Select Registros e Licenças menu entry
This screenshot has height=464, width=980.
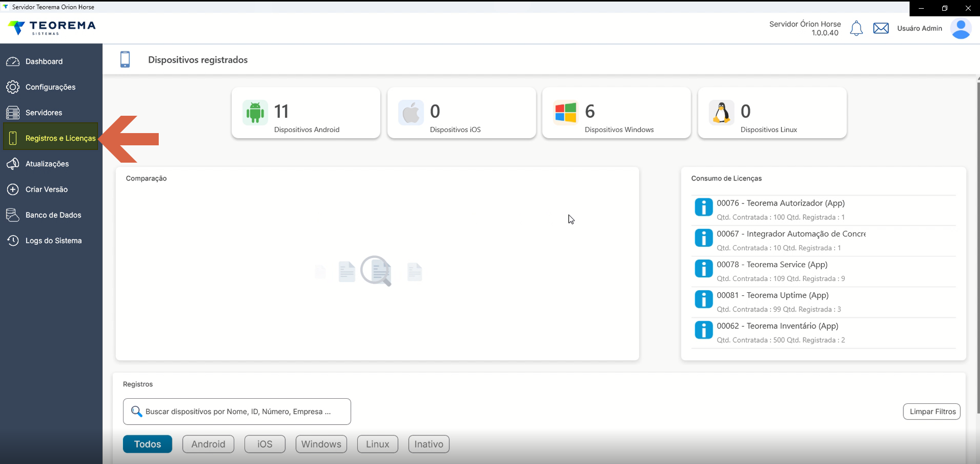pyautogui.click(x=51, y=136)
